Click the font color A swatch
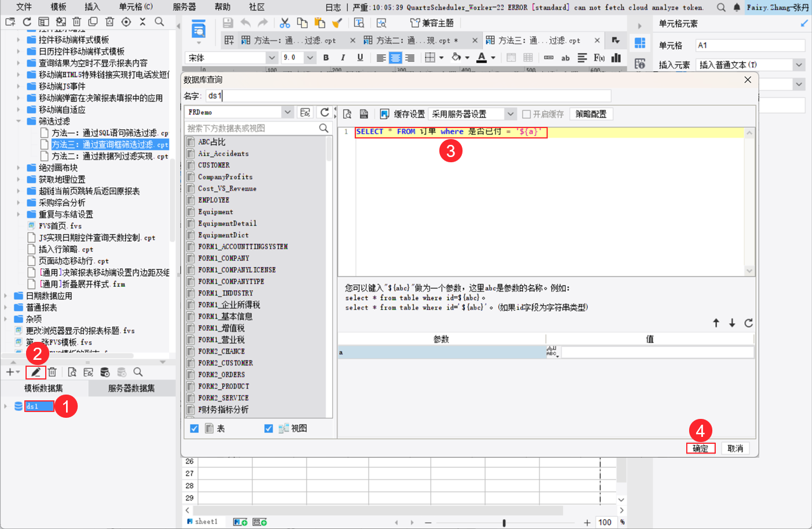The width and height of the screenshot is (812, 529). (x=482, y=57)
